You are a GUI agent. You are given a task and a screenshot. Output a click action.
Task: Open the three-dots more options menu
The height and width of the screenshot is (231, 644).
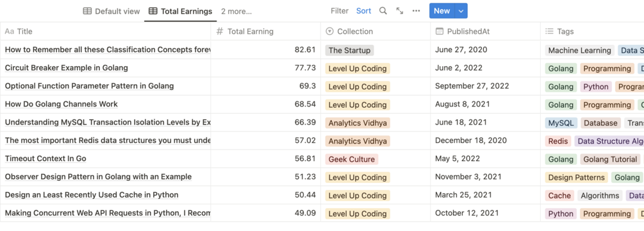coord(416,11)
